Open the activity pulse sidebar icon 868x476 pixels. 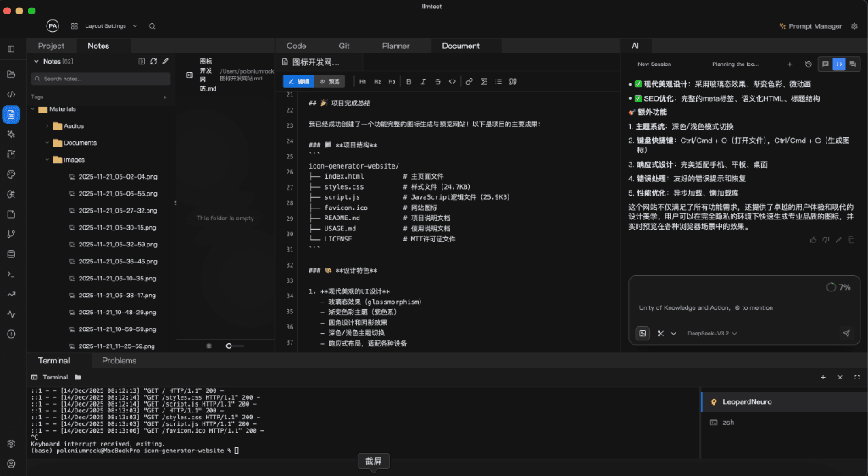coord(11,314)
